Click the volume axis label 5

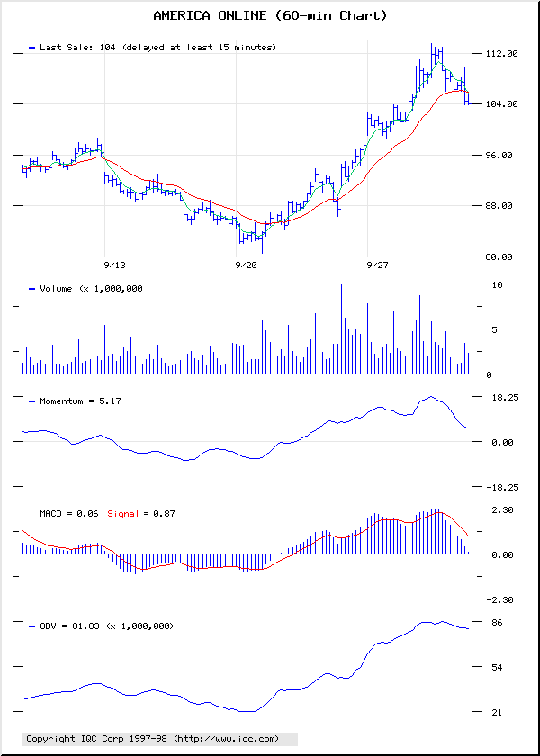pyautogui.click(x=494, y=330)
